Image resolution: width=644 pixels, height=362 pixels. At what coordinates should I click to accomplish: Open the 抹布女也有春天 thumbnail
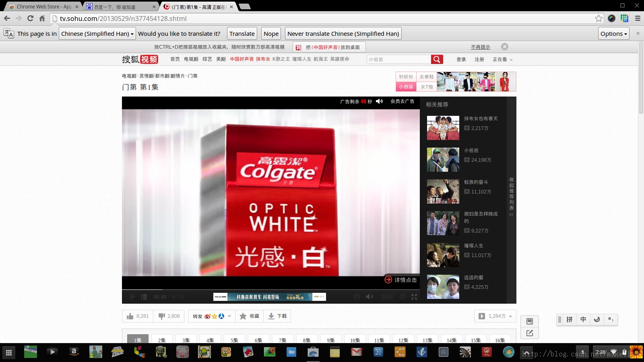(443, 128)
